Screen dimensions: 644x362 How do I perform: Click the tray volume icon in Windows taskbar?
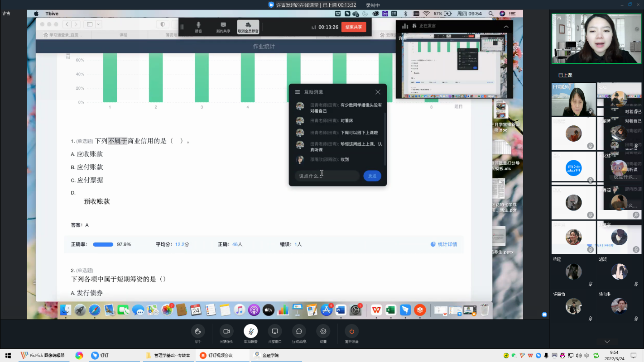[579, 355]
